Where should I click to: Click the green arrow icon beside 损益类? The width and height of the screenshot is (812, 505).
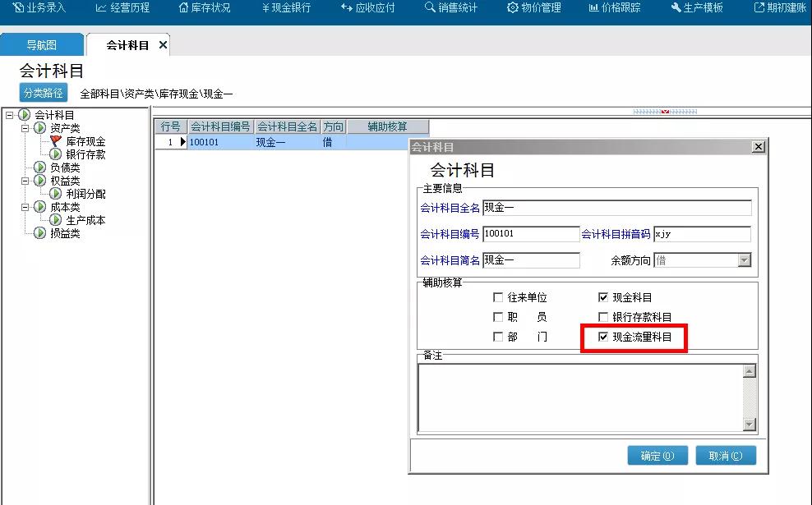39,233
